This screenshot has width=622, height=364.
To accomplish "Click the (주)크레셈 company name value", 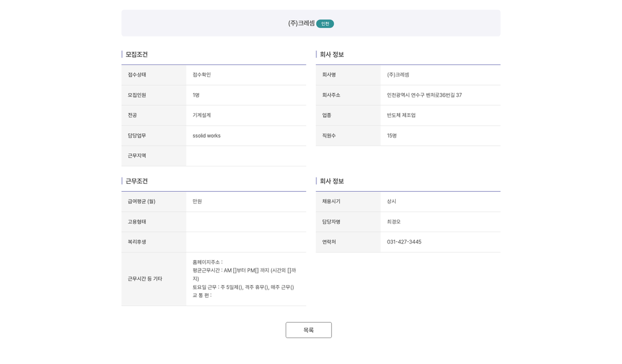I will click(x=398, y=74).
